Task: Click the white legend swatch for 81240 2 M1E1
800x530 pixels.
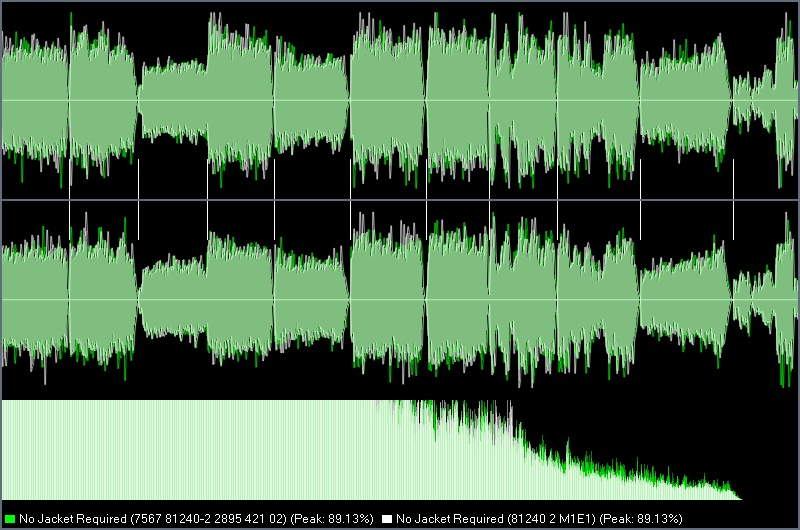Action: [x=387, y=519]
